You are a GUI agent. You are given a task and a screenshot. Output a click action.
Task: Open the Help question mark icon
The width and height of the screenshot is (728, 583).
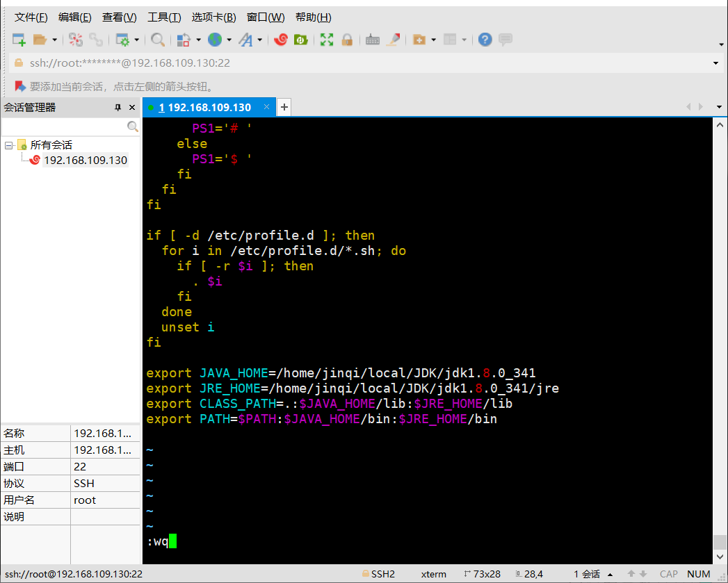485,40
